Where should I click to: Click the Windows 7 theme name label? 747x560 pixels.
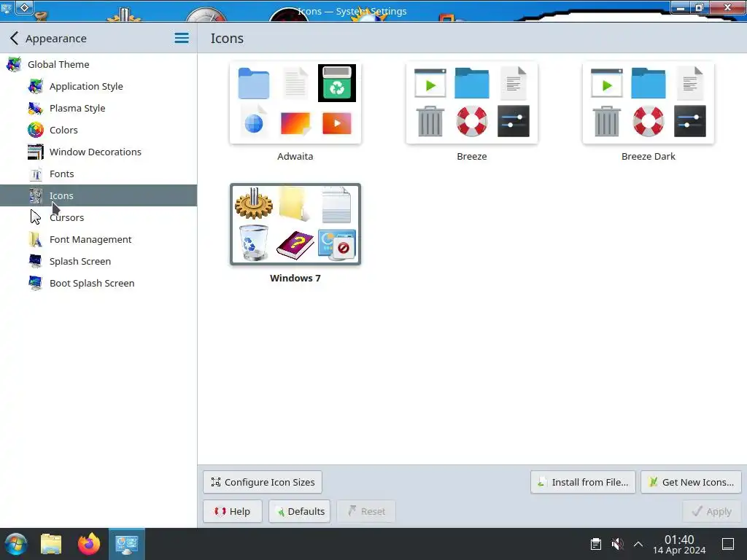coord(295,278)
